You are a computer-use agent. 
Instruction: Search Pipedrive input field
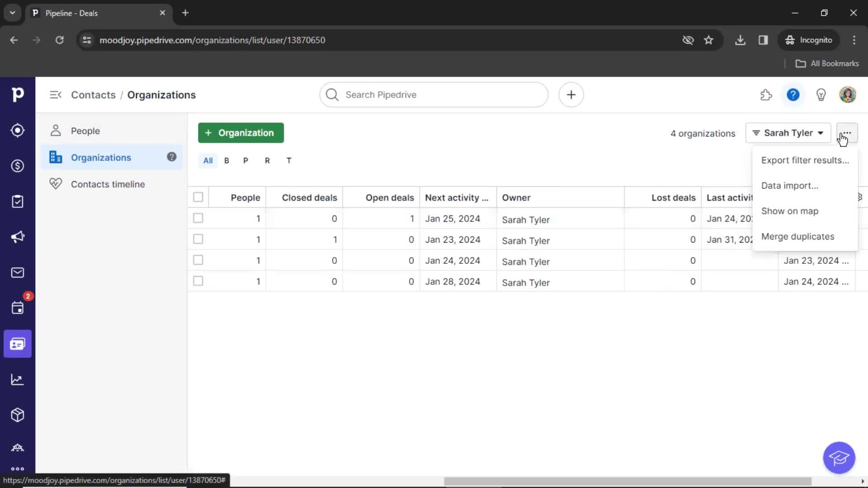(434, 95)
